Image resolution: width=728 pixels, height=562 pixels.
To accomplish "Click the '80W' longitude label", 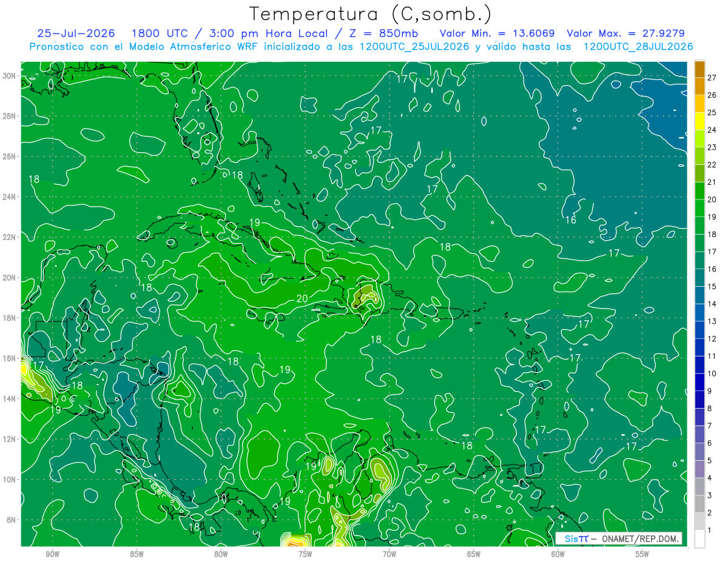I will pos(221,555).
